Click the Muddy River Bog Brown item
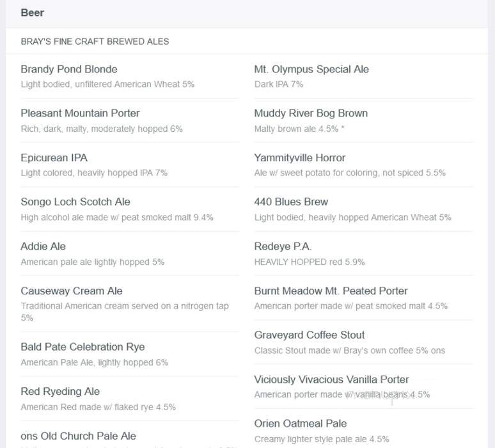 (x=311, y=113)
